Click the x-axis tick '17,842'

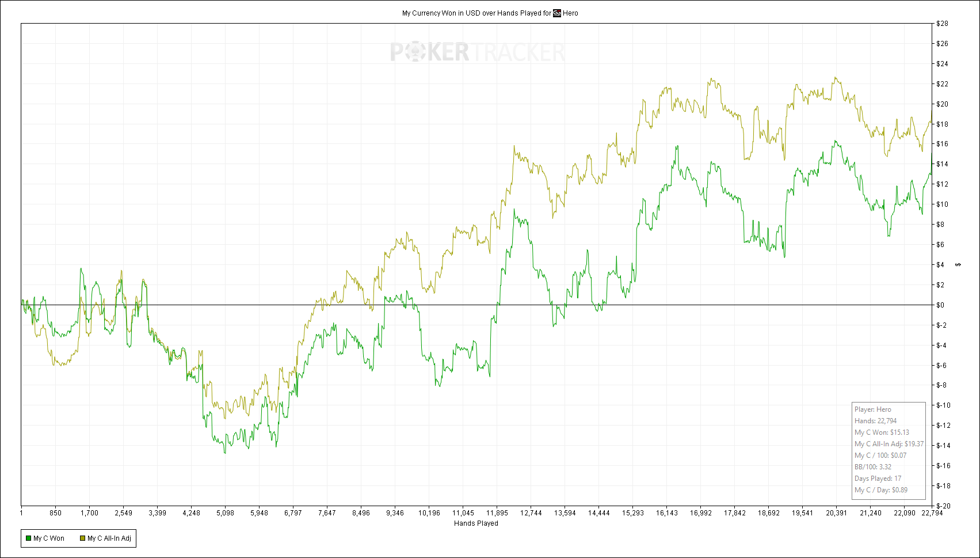tap(734, 513)
